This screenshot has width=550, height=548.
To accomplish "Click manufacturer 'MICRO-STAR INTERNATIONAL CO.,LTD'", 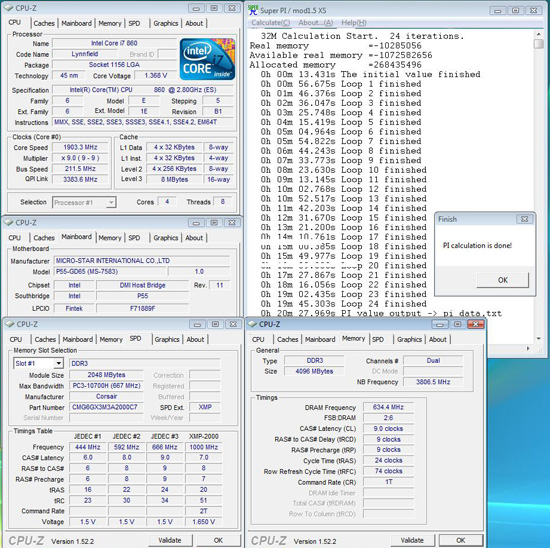I will tap(142, 261).
